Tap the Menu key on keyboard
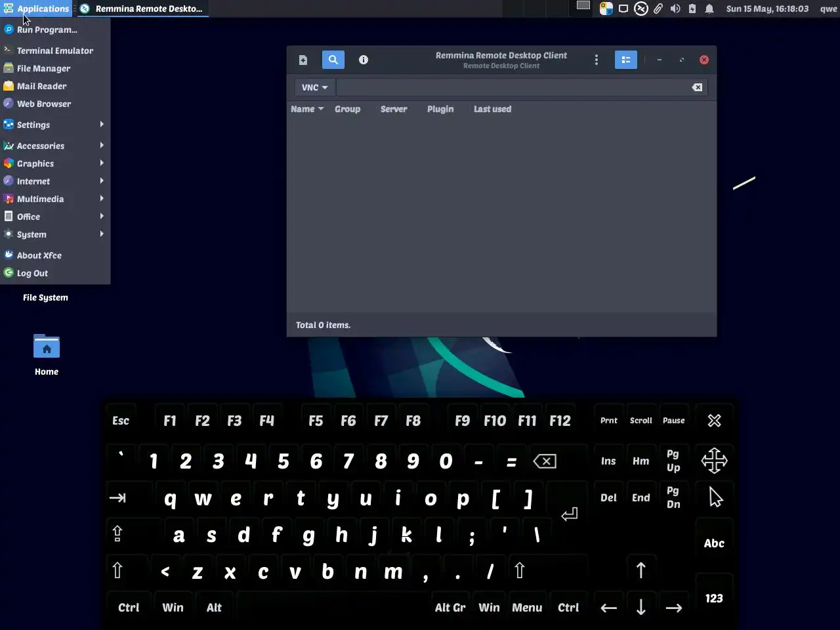The width and height of the screenshot is (840, 630). (527, 608)
